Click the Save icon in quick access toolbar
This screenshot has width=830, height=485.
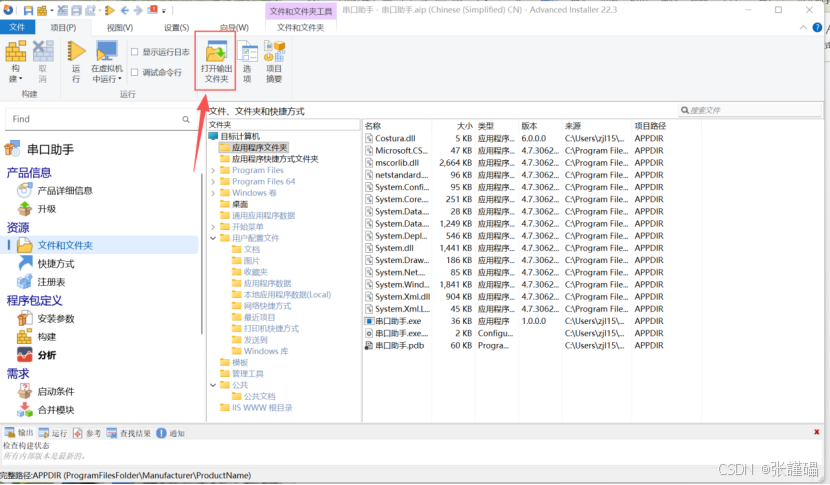click(x=28, y=10)
